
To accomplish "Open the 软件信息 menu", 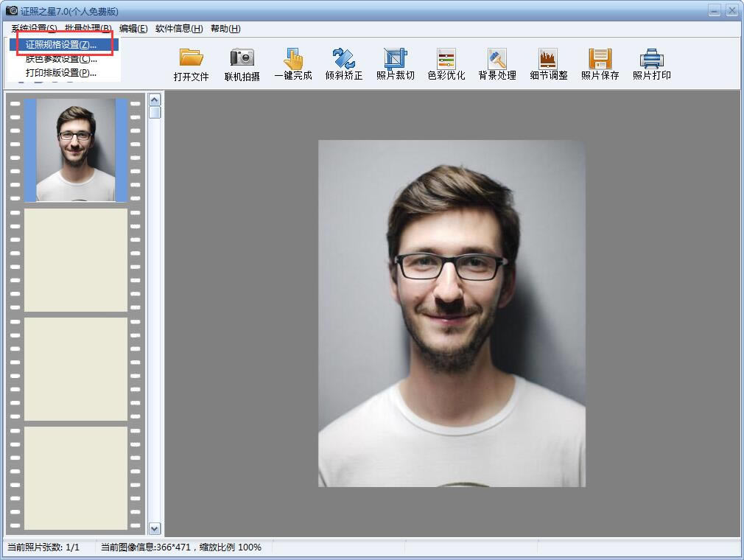I will coord(178,29).
